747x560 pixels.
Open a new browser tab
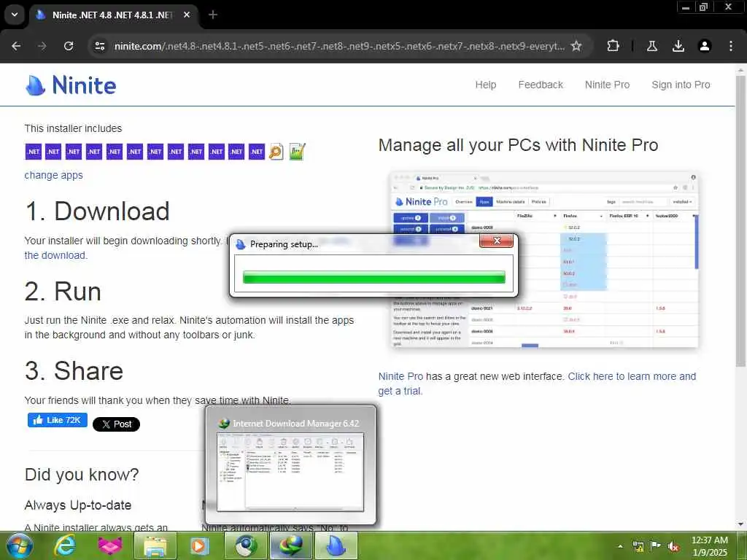coord(213,15)
